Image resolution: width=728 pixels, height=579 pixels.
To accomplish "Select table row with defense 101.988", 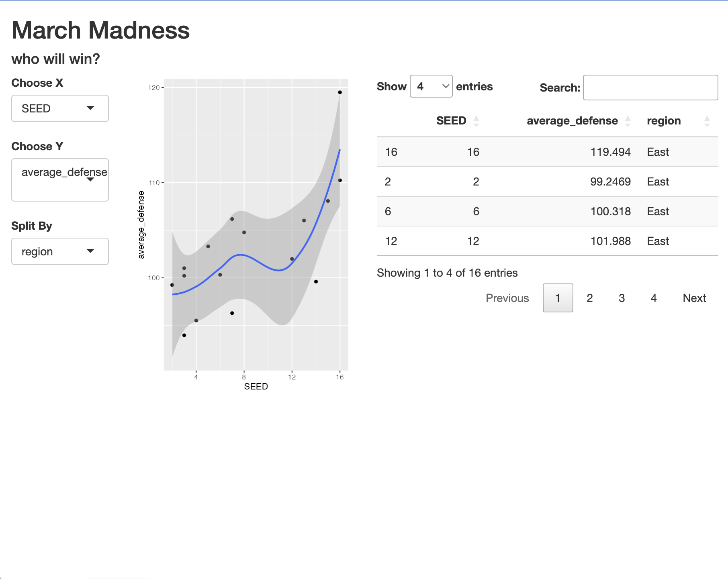I will [x=547, y=241].
